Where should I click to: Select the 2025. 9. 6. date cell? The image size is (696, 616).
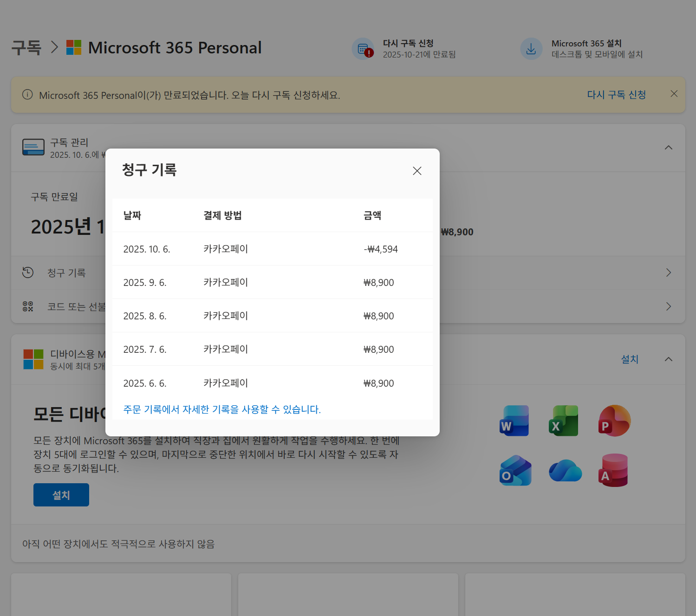coord(145,283)
